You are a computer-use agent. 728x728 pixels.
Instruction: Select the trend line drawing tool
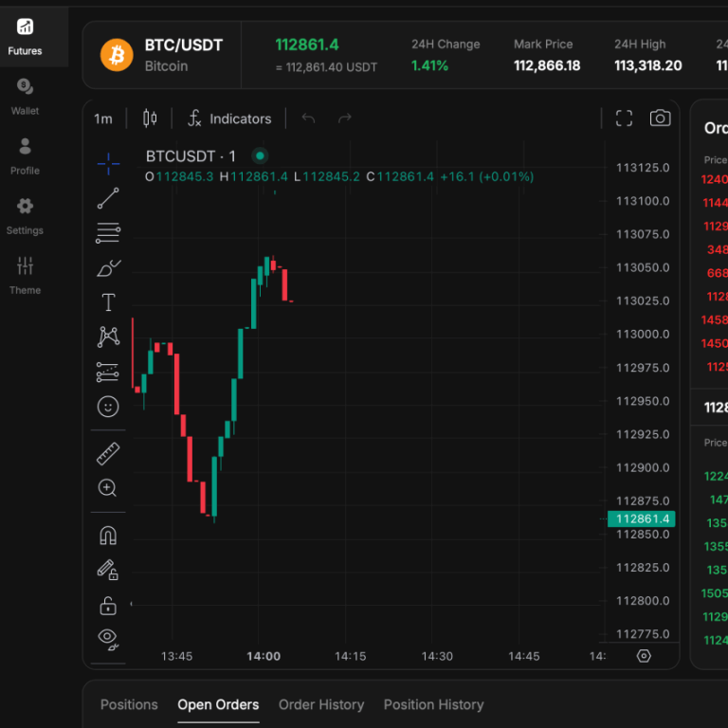pyautogui.click(x=108, y=198)
